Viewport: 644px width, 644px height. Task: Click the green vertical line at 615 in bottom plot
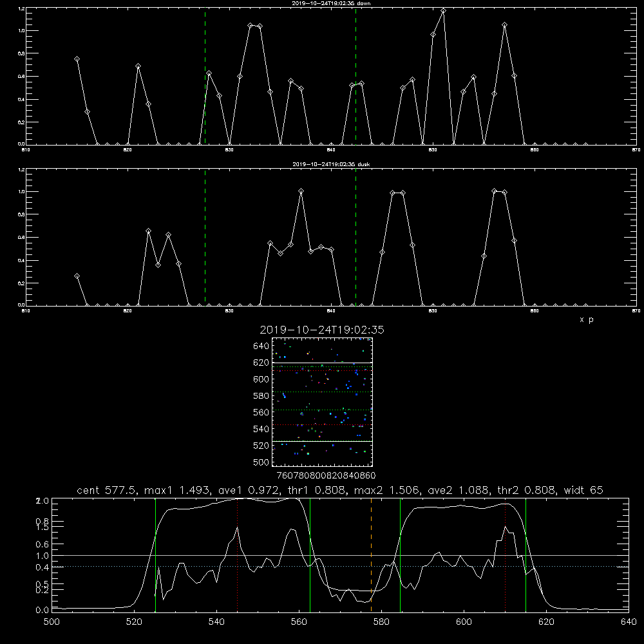(526, 554)
